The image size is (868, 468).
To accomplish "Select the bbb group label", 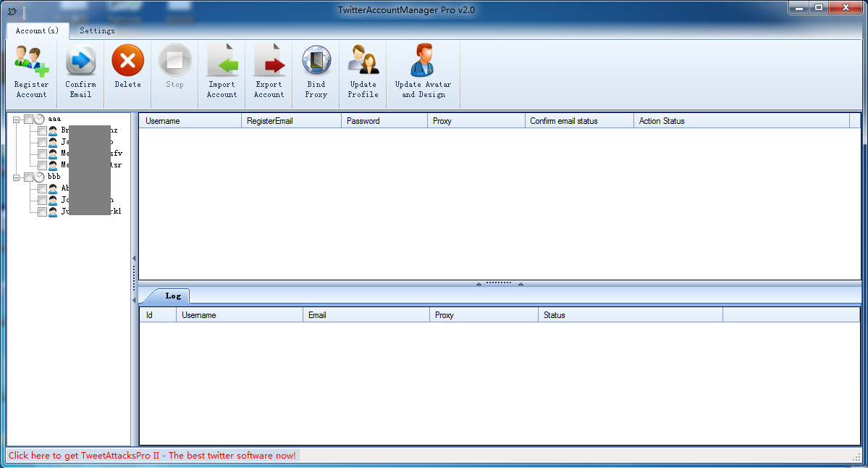I will click(x=54, y=177).
